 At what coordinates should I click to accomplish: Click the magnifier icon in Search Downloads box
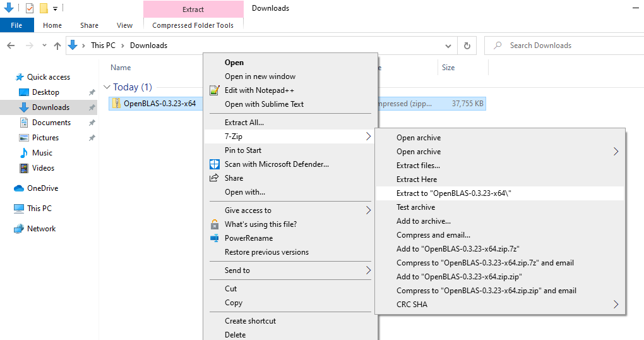click(x=498, y=46)
